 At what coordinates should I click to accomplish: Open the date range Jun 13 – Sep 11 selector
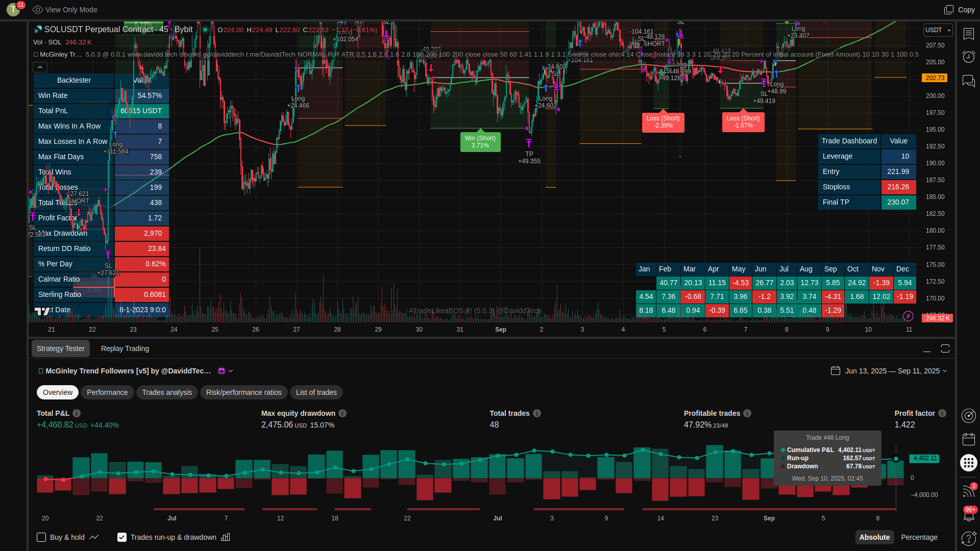[x=889, y=371]
